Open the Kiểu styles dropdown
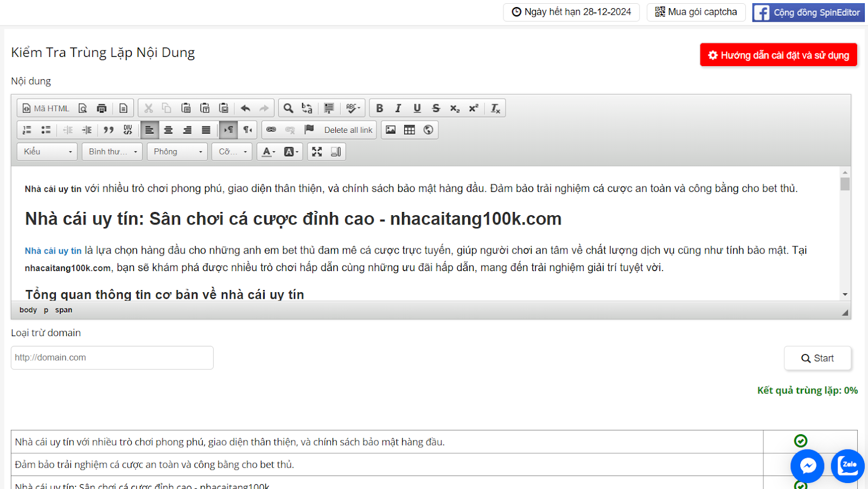Viewport: 868px width, 489px height. click(x=47, y=152)
